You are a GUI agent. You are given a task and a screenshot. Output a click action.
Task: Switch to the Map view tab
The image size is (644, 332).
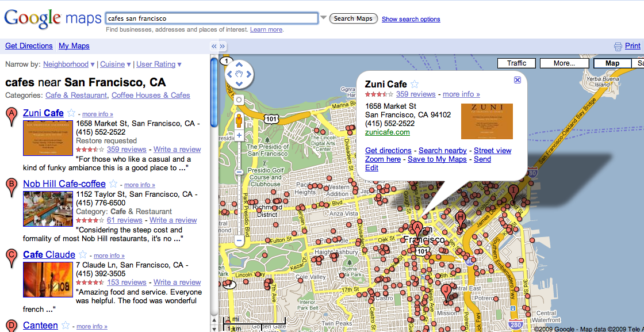[x=612, y=63]
